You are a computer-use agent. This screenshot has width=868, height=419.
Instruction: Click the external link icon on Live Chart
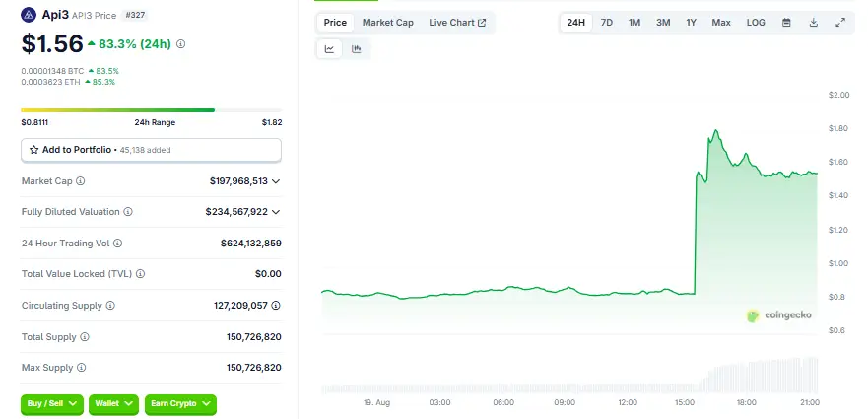482,23
